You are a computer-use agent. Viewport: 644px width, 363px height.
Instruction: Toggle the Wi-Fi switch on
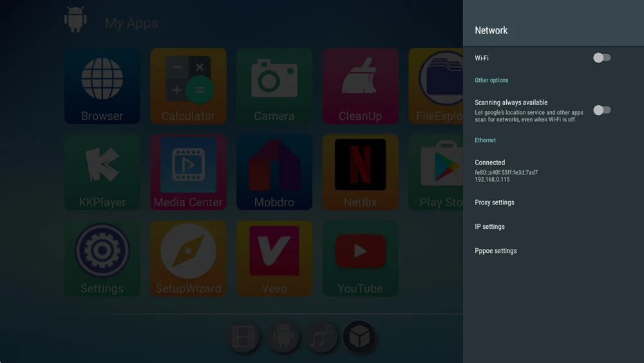[601, 58]
